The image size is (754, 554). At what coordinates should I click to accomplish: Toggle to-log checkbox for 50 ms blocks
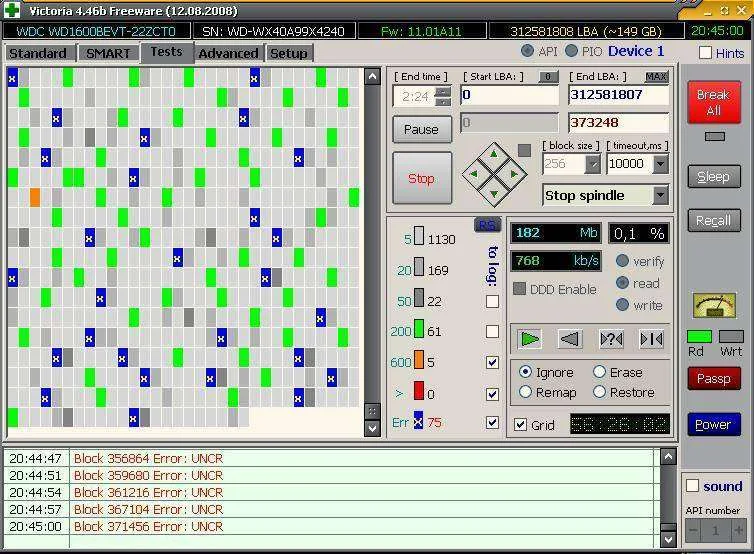click(492, 302)
